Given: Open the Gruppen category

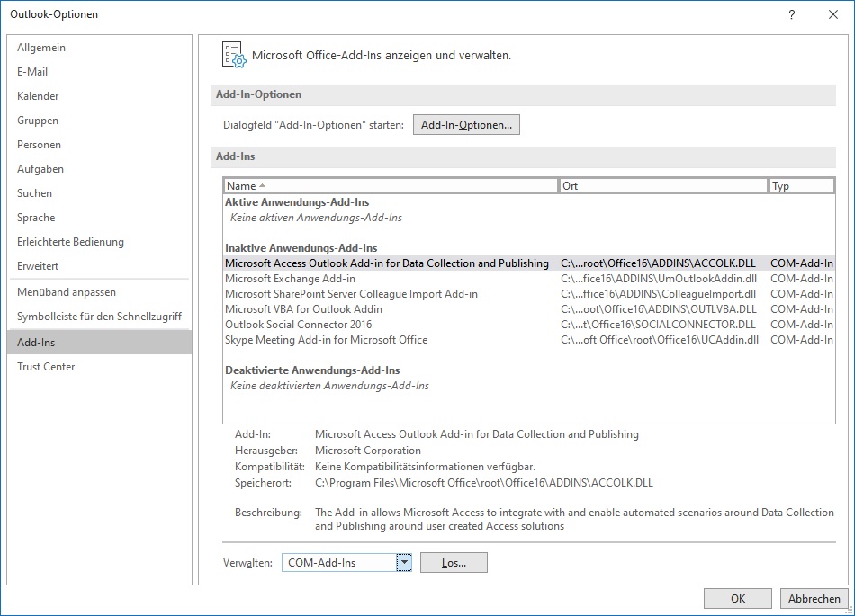Looking at the screenshot, I should click(100, 121).
